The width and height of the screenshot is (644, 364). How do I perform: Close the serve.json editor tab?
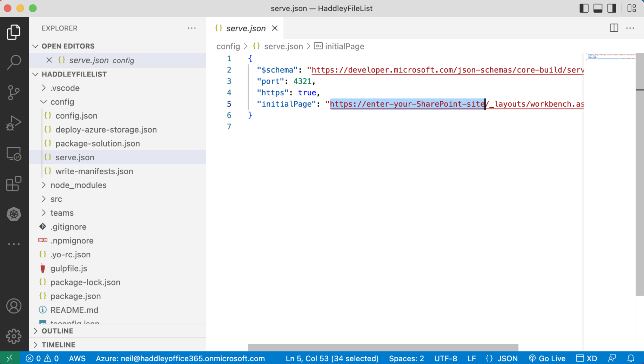pos(275,28)
